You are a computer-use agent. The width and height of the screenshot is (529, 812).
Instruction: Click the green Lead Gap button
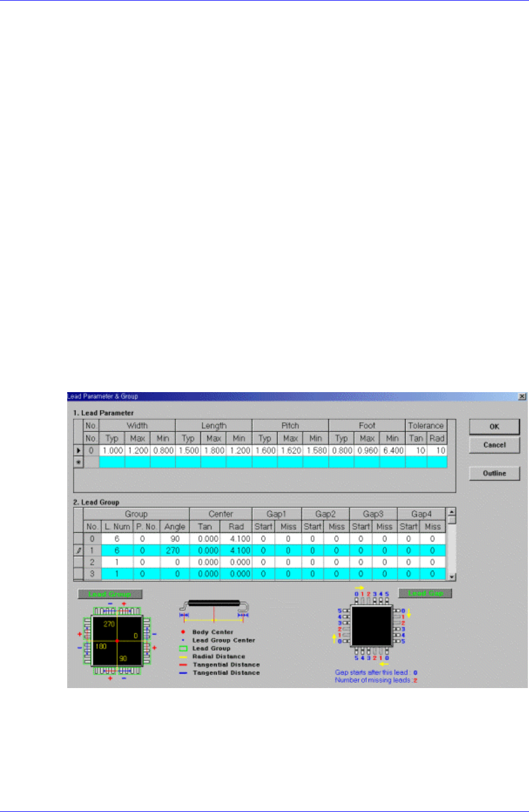tap(425, 593)
